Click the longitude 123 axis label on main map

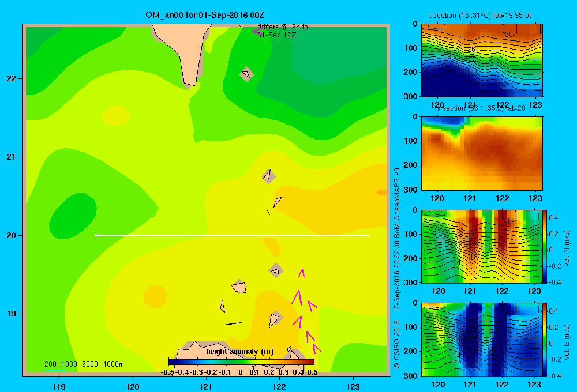tap(353, 386)
